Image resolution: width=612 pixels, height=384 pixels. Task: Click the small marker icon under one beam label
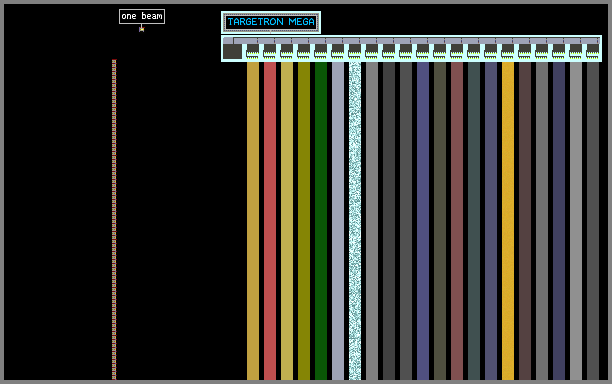(142, 29)
